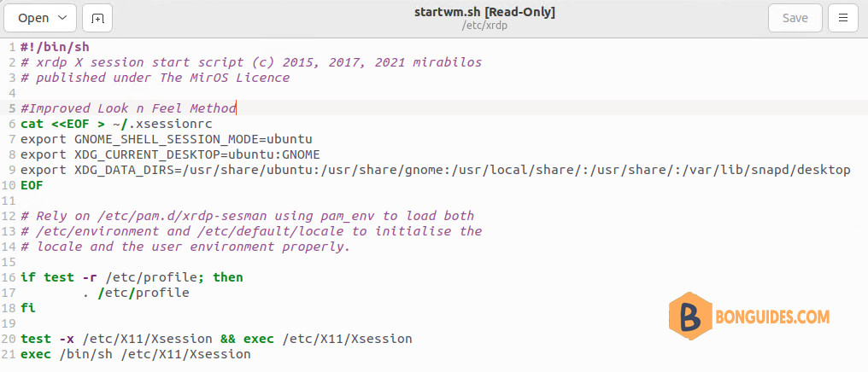Viewport: 868px width, 372px height.
Task: Click the Save button
Action: coord(795,18)
